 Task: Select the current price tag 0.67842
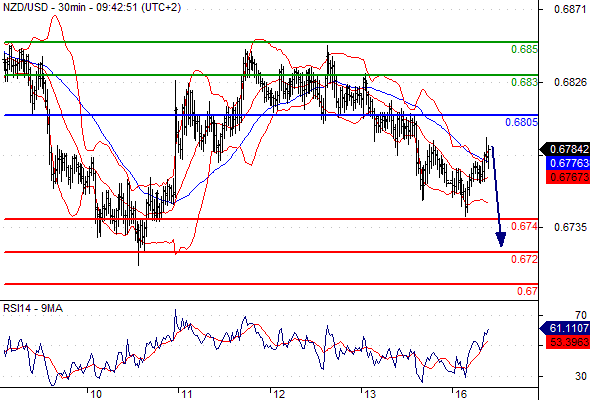click(565, 149)
